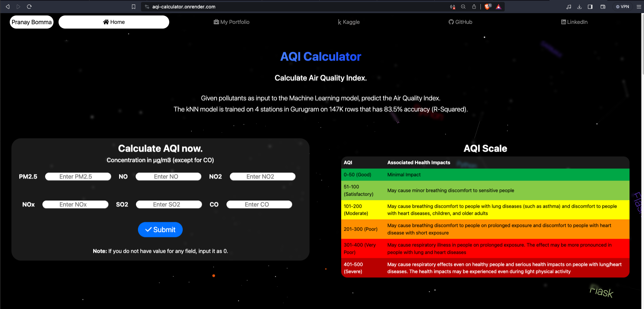Toggle the VPN button
The height and width of the screenshot is (309, 644).
tap(622, 7)
